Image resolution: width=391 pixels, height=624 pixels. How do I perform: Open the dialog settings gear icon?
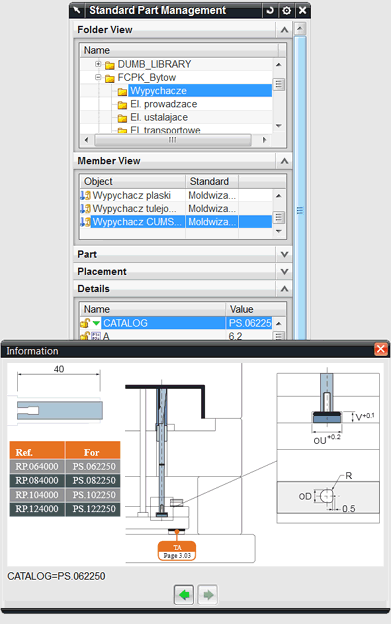[286, 10]
